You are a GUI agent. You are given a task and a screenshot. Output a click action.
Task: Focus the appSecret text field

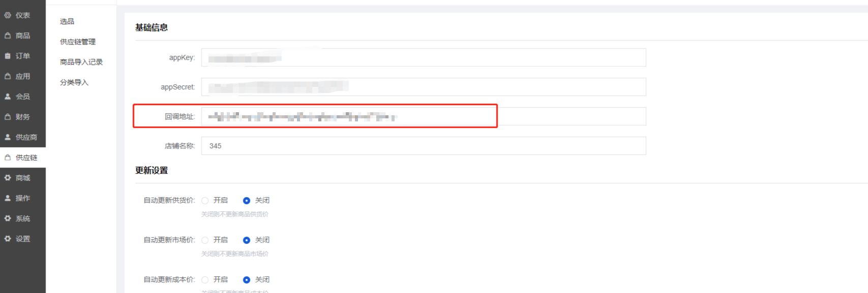[x=424, y=87]
